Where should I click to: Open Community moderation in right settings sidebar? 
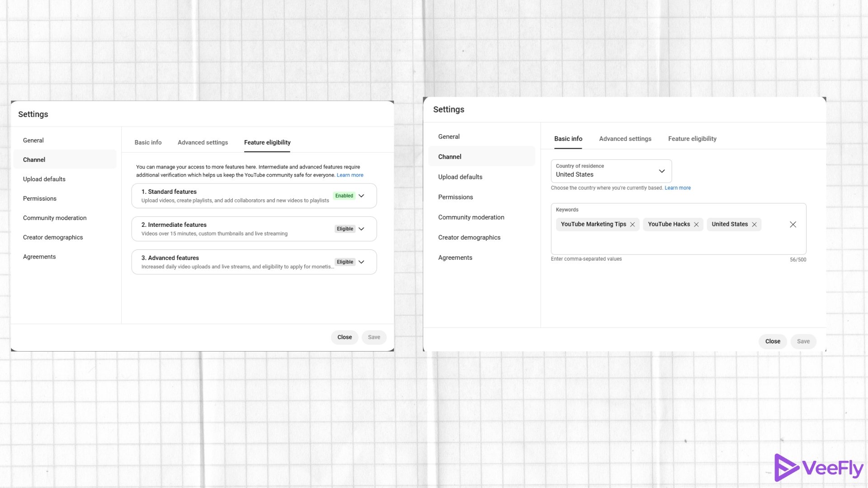coord(471,217)
